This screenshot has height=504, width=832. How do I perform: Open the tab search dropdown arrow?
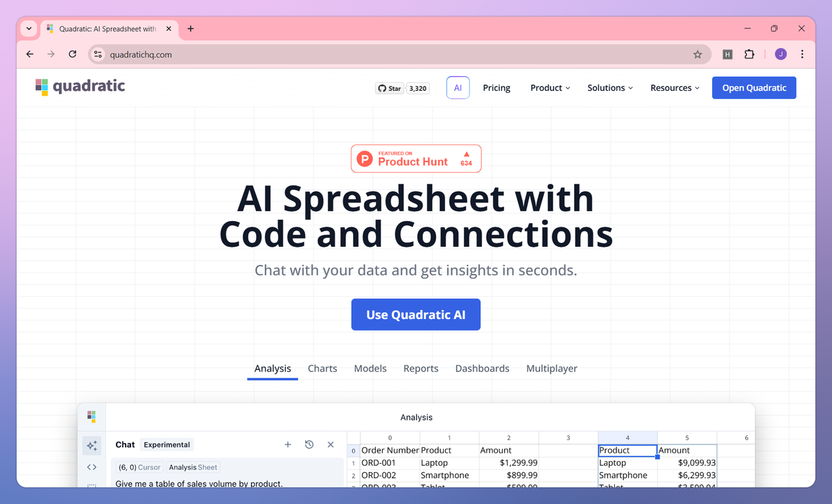[x=29, y=28]
